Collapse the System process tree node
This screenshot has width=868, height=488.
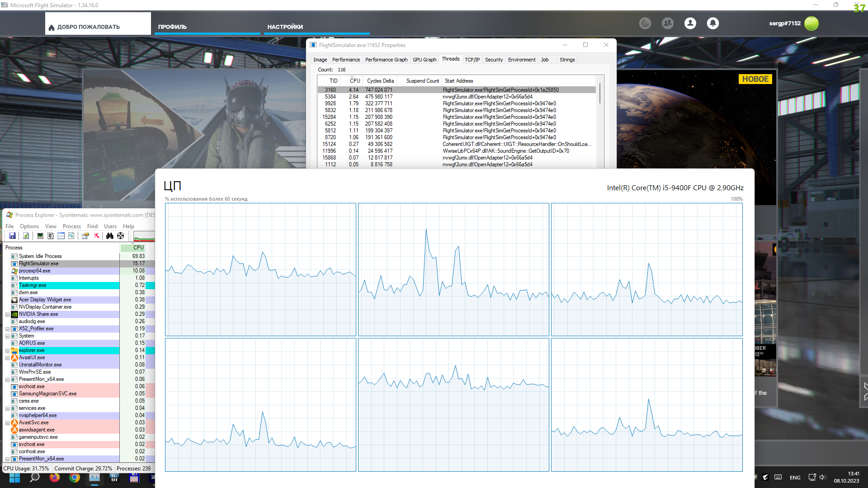7,336
